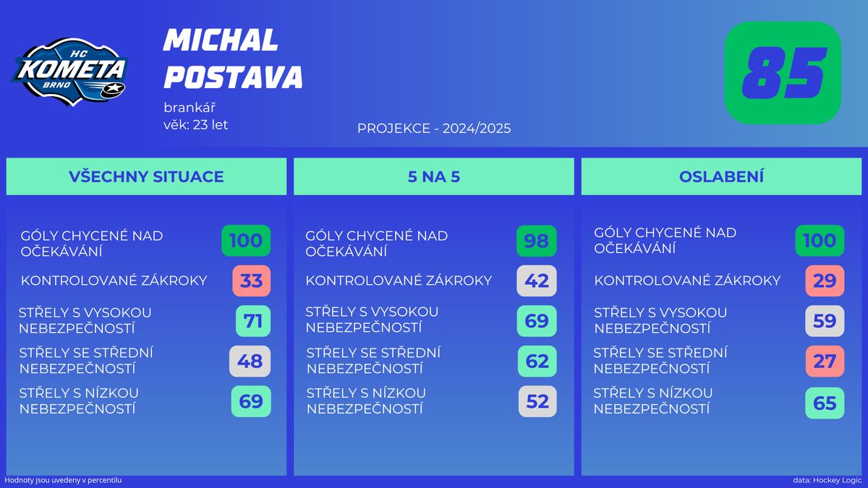Screen dimensions: 868x488
Task: Click the 52 badge in 5 na 5
Action: point(537,401)
